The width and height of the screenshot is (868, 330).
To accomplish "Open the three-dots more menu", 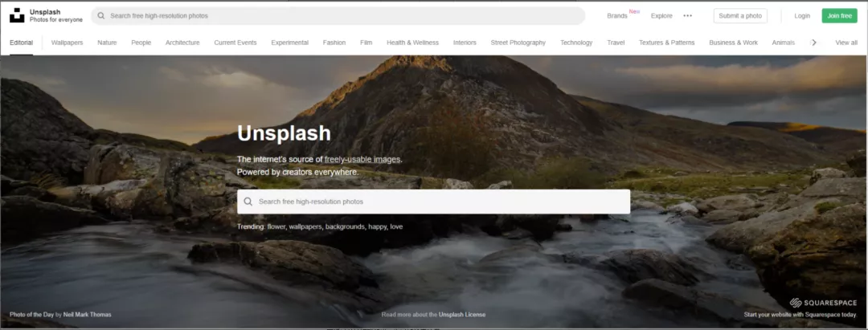I will [x=687, y=16].
